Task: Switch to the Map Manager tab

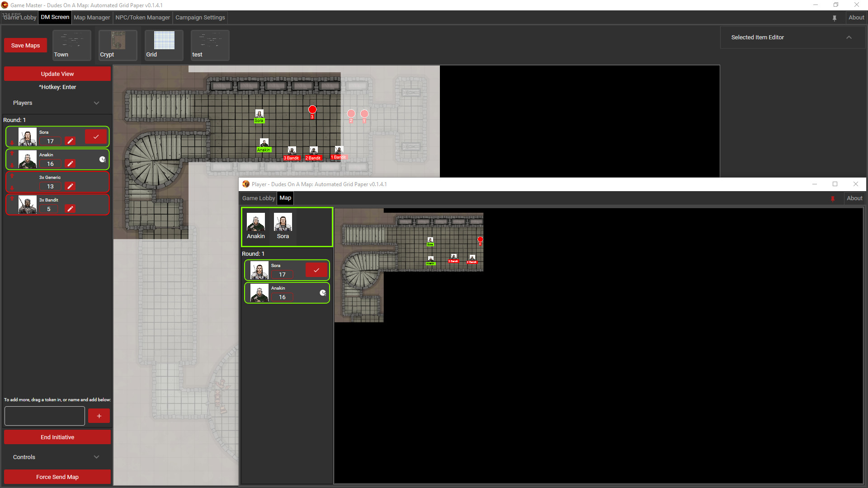Action: 92,17
